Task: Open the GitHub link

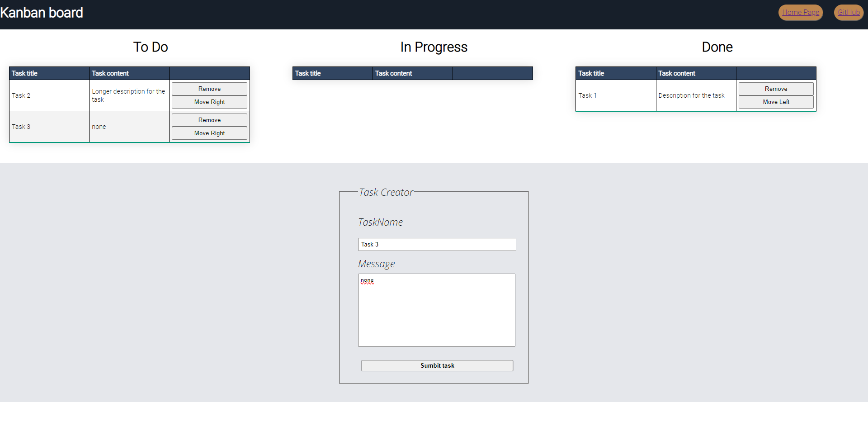Action: coord(849,13)
